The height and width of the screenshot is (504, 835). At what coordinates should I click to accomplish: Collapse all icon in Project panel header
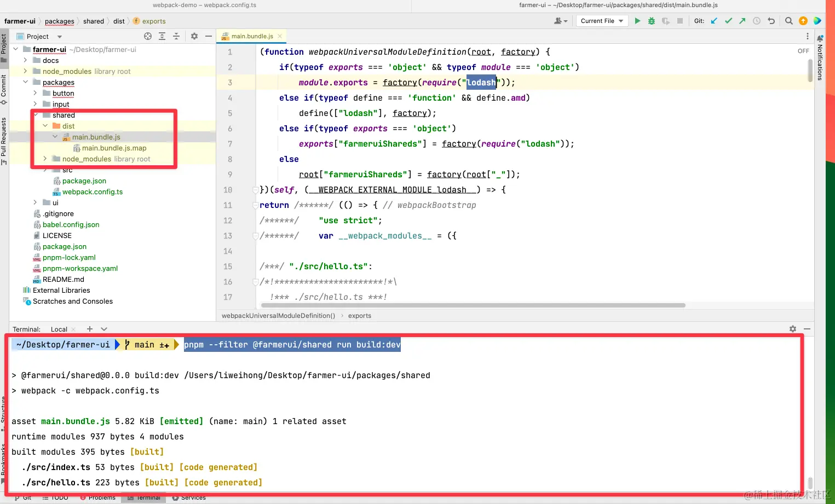(176, 36)
